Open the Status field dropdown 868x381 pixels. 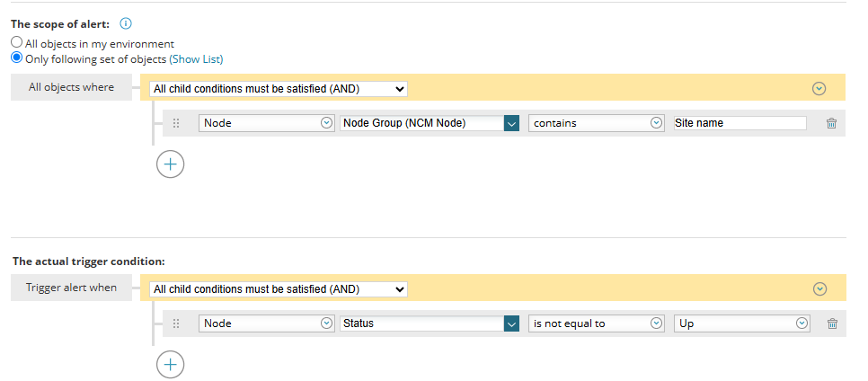point(430,323)
